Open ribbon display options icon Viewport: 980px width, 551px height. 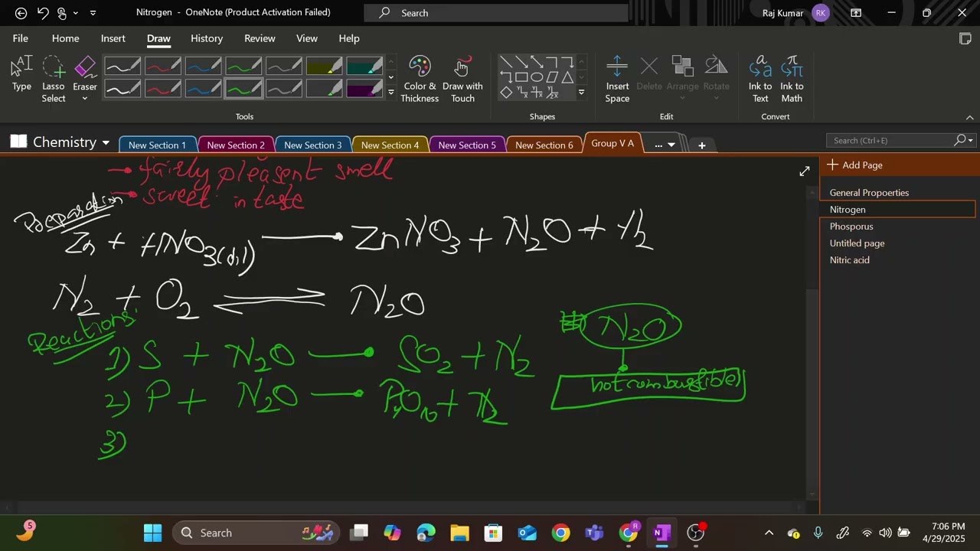[x=856, y=13]
